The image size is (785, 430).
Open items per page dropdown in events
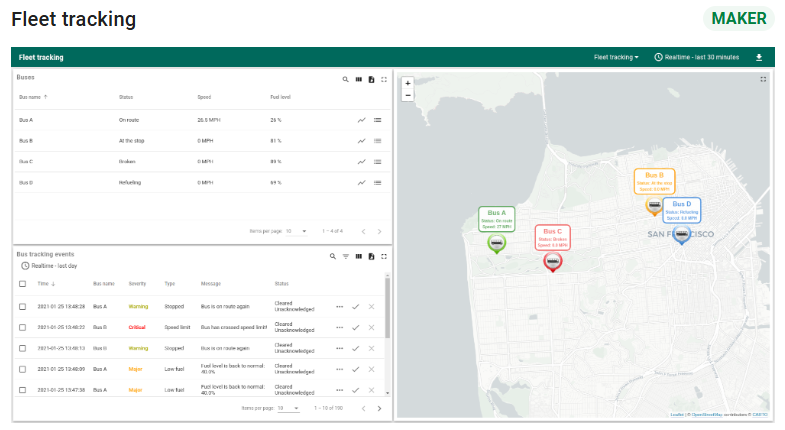click(288, 409)
